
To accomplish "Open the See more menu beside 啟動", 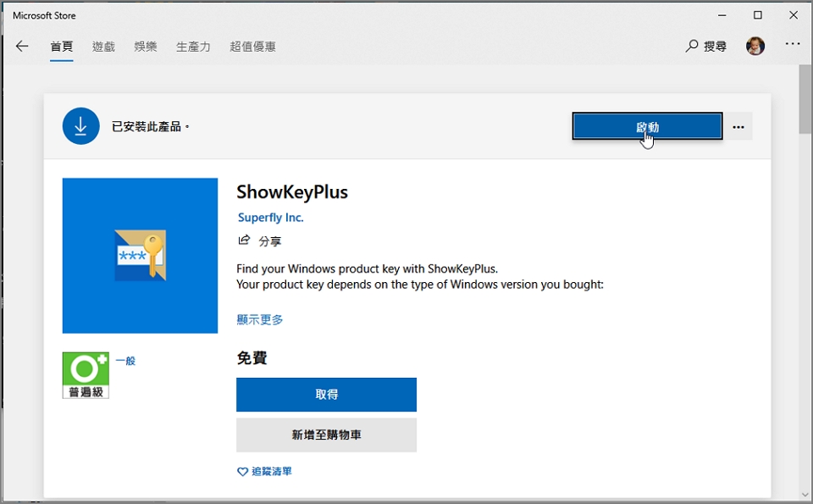I will tap(738, 125).
